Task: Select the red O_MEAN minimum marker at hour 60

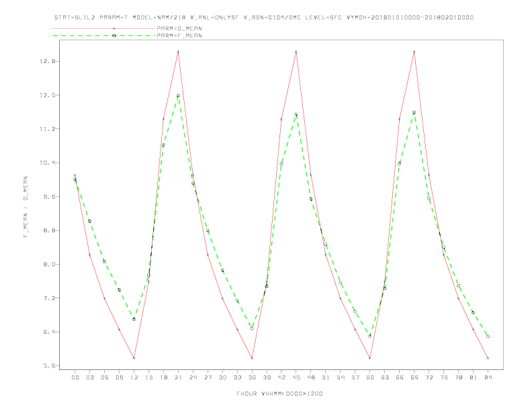Action: (x=370, y=358)
